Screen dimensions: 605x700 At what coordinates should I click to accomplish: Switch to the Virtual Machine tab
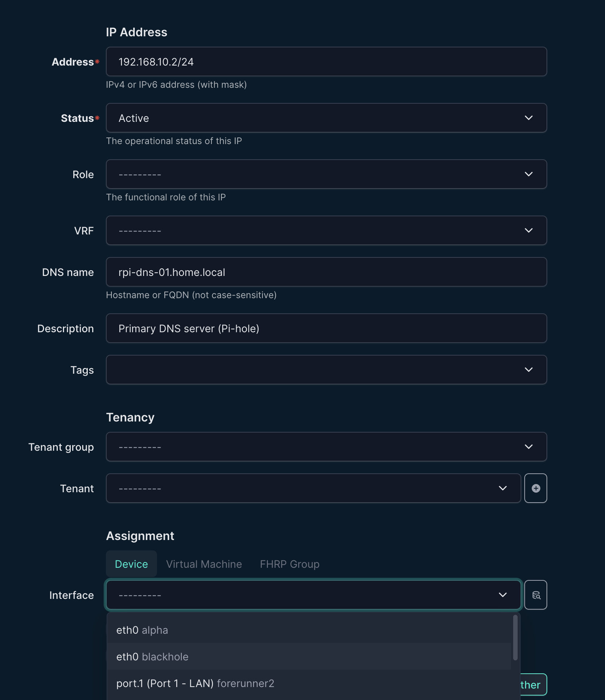pyautogui.click(x=204, y=564)
